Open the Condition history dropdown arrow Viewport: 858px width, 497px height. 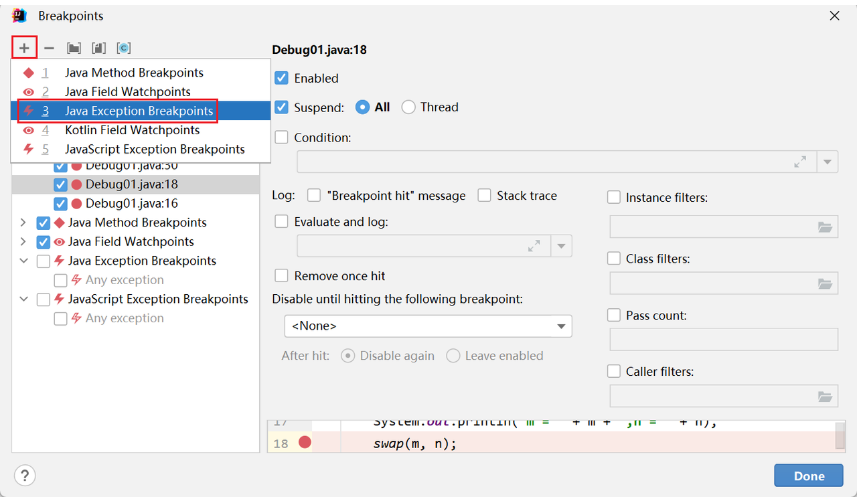click(x=827, y=162)
